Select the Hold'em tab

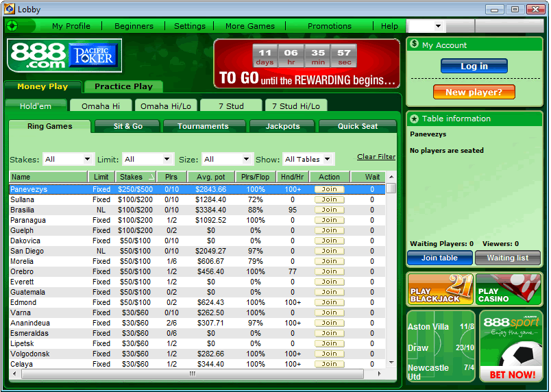coord(36,106)
